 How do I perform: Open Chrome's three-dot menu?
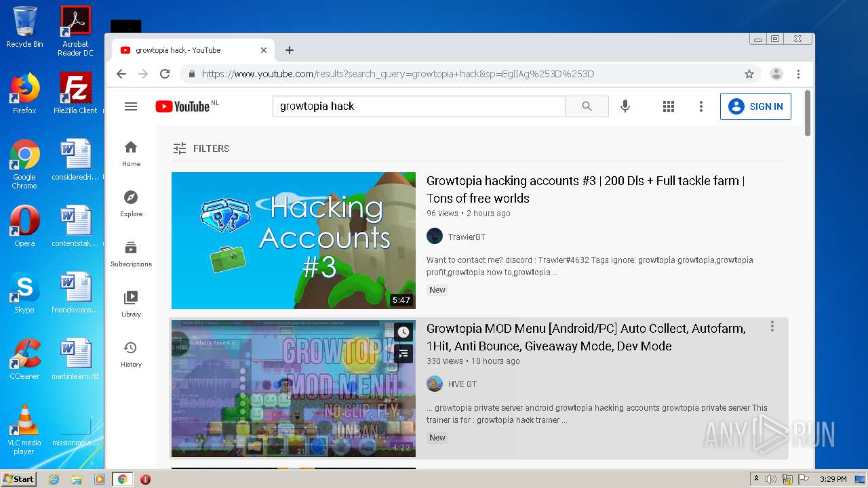coord(798,74)
